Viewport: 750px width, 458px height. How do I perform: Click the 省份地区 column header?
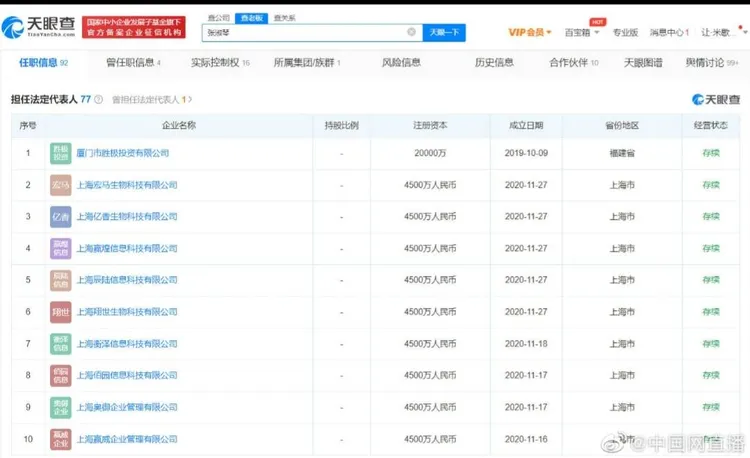tap(622, 125)
